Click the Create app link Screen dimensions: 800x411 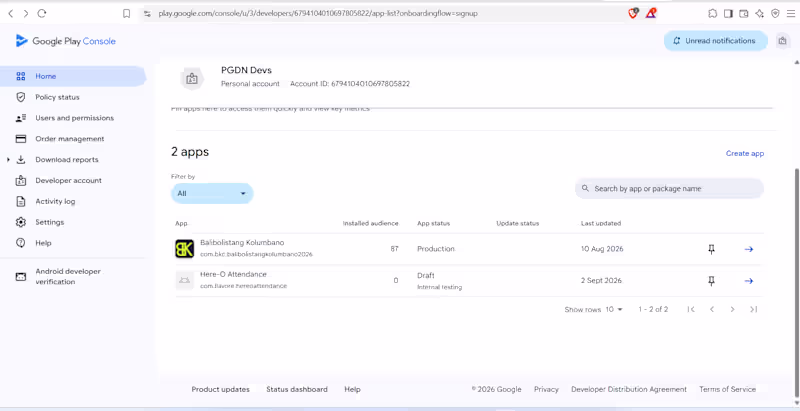coord(745,153)
